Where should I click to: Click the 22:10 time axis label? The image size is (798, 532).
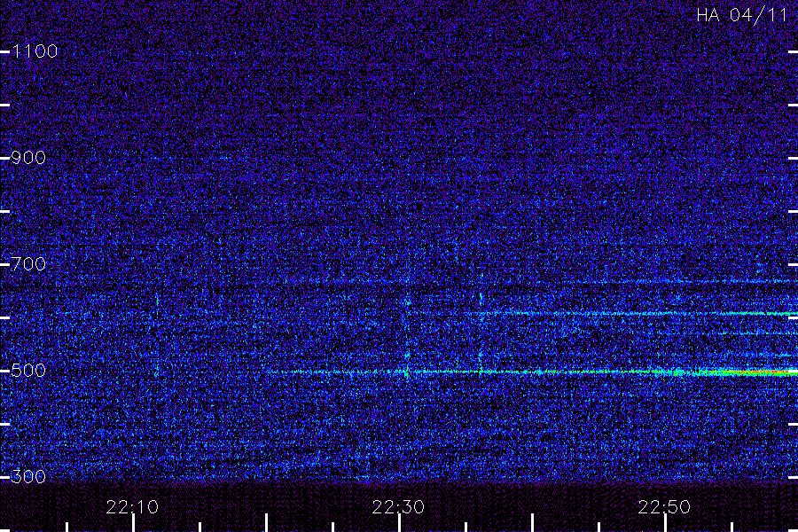tap(132, 507)
